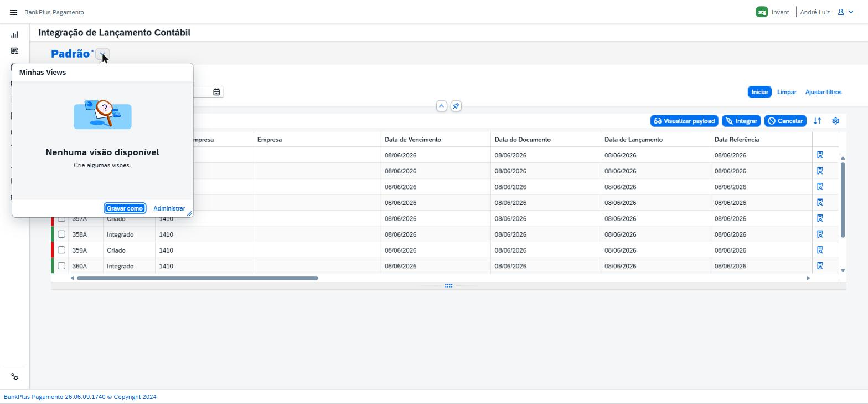Collapse the Padrão views dropdown
Screen dimensions: 868x404
(102, 54)
